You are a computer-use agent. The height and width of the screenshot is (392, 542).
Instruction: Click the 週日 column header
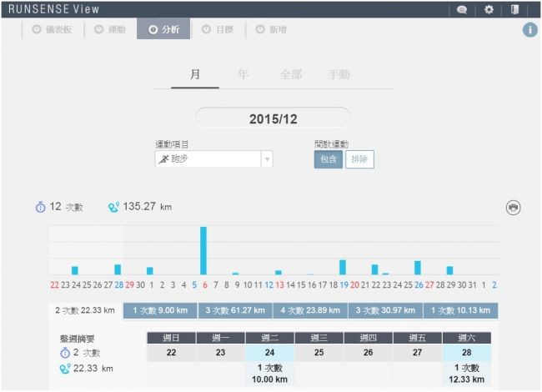click(x=172, y=338)
